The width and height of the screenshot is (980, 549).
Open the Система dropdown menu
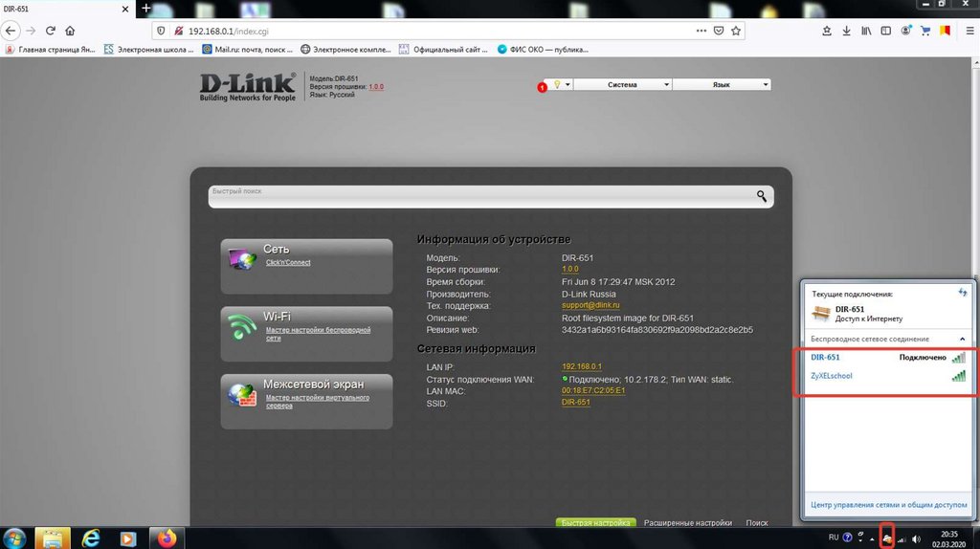[622, 84]
